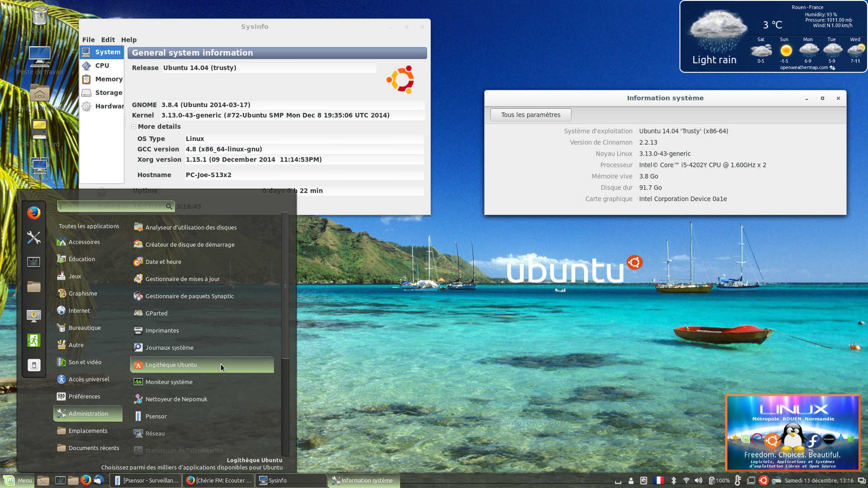Image resolution: width=868 pixels, height=488 pixels.
Task: Click Bluetooth icon in system tray
Action: [x=673, y=480]
